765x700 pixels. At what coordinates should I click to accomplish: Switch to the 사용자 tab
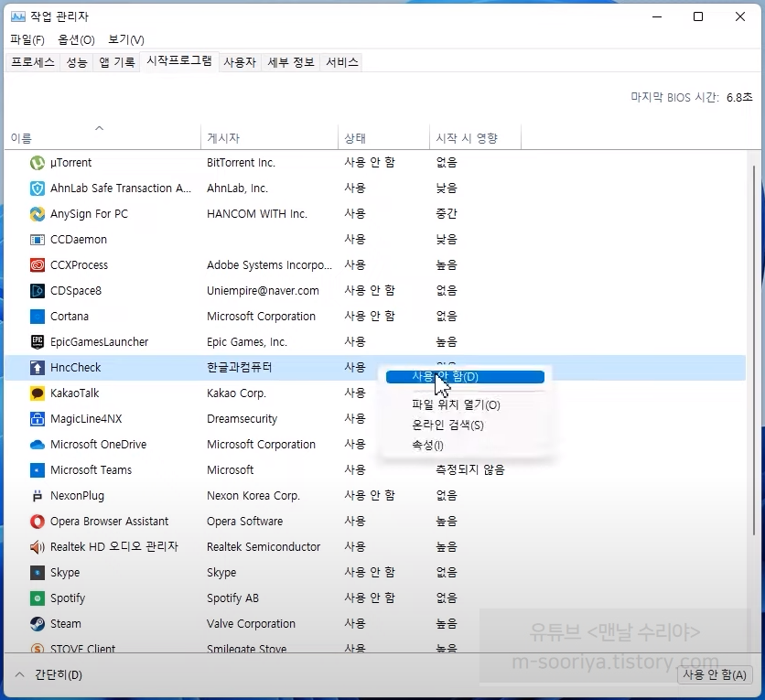tap(240, 62)
